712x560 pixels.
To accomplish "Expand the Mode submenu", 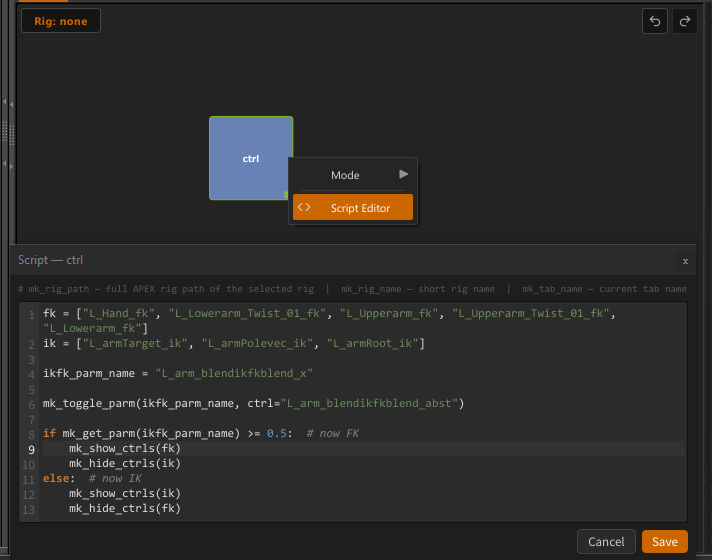I will coord(353,175).
